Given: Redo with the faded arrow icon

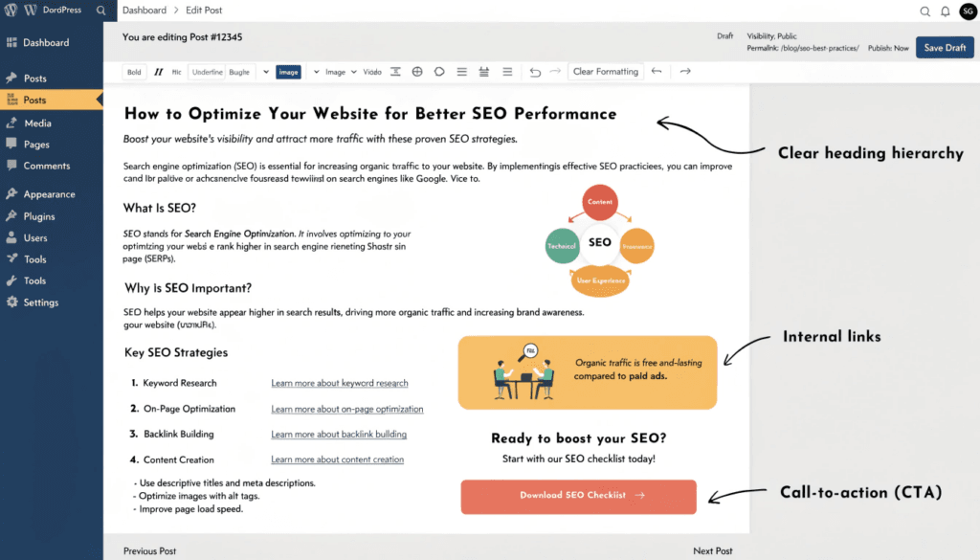Looking at the screenshot, I should tap(555, 72).
